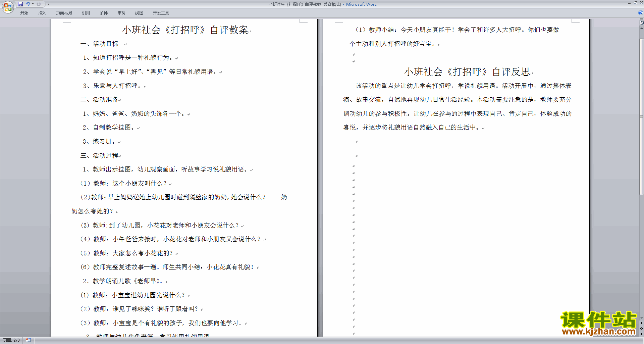Open the 邮件 ribbon tab
The image size is (644, 344).
(104, 13)
